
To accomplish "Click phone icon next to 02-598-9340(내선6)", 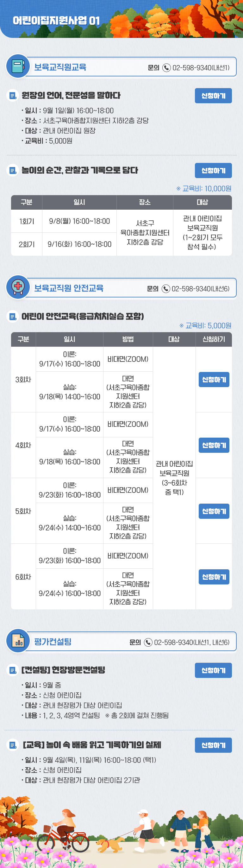I will 166,289.
